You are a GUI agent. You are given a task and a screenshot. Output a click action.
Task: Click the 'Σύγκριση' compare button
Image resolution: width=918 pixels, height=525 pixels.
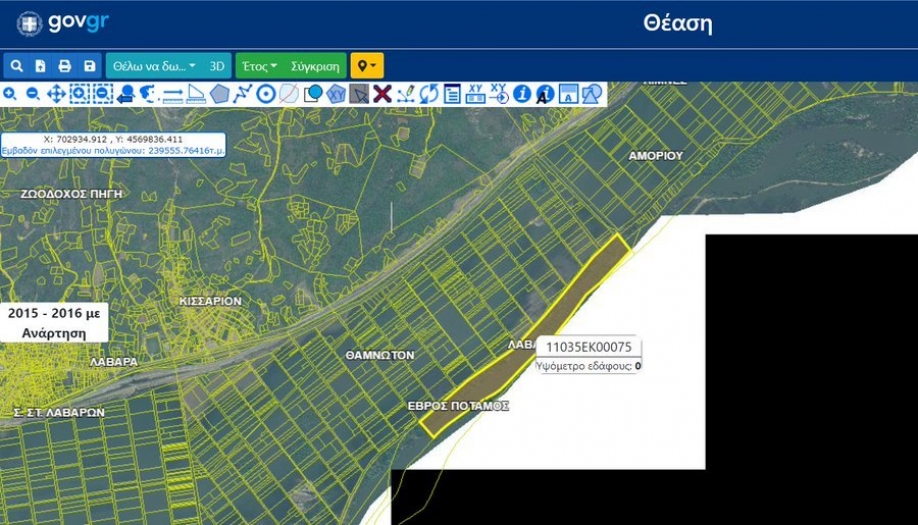click(x=315, y=66)
